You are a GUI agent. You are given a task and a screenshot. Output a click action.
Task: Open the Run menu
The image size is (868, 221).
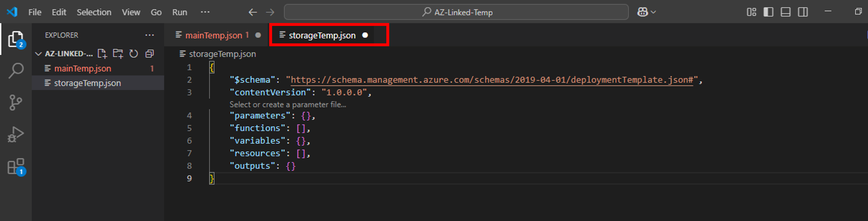180,12
